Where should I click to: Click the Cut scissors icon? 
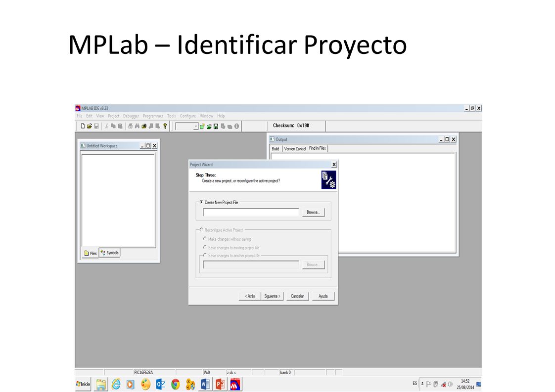click(106, 126)
